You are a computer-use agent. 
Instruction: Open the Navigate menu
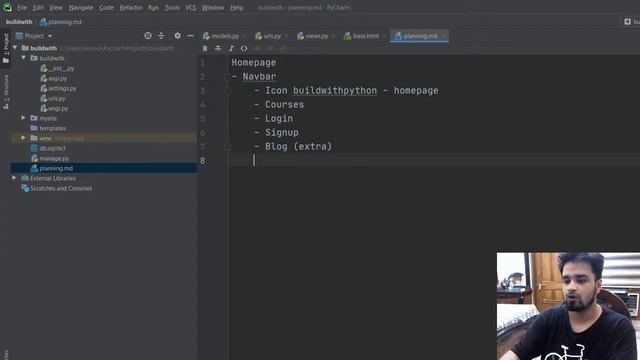click(x=81, y=7)
